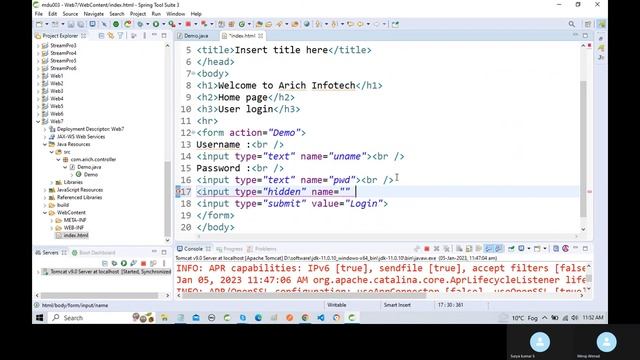
Task: Collapse the form fold marker at line 12
Action: pos(193,133)
